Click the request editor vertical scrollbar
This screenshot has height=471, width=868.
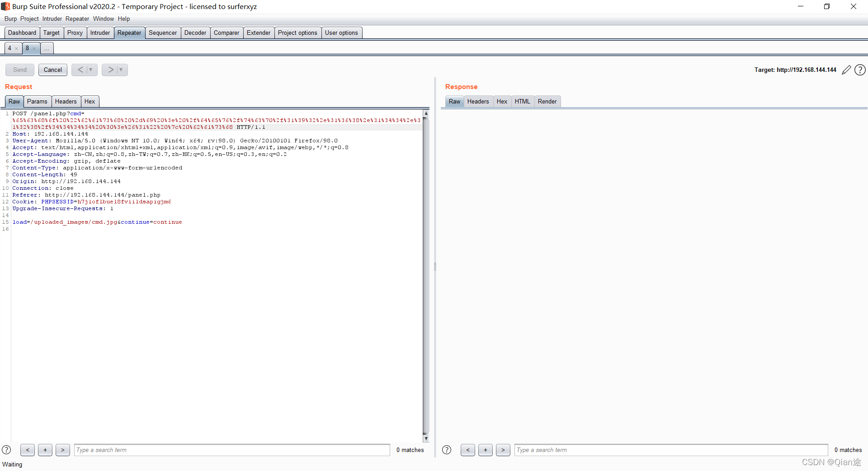click(426, 276)
